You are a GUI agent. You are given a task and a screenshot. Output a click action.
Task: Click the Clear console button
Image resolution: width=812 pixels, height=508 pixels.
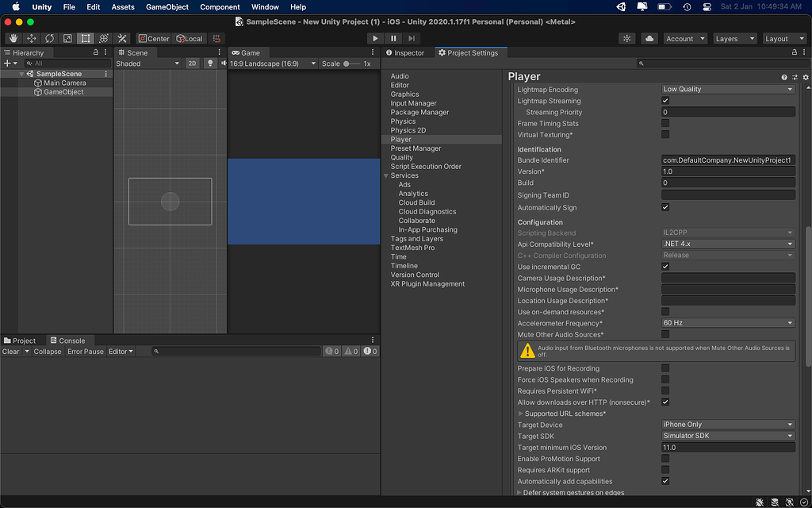[x=11, y=352]
